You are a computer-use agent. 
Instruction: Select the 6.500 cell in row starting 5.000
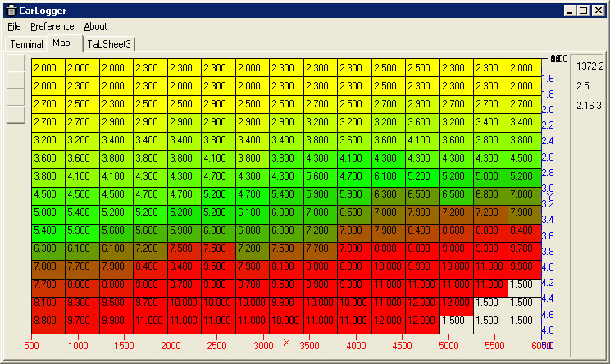(354, 215)
